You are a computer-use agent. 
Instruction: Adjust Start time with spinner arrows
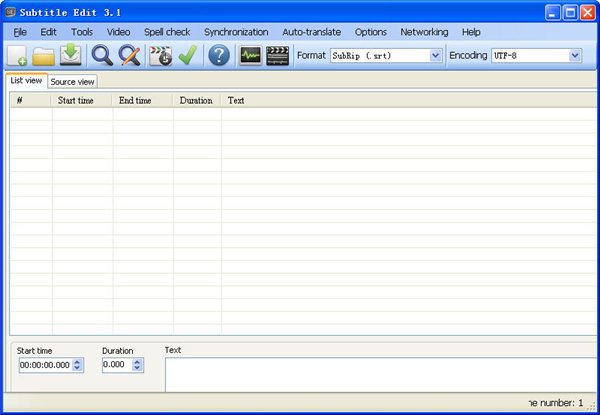(x=77, y=365)
